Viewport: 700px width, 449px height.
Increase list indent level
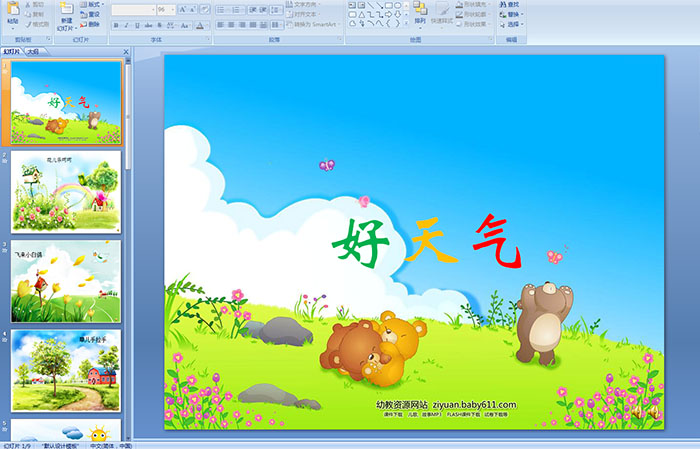[x=263, y=10]
